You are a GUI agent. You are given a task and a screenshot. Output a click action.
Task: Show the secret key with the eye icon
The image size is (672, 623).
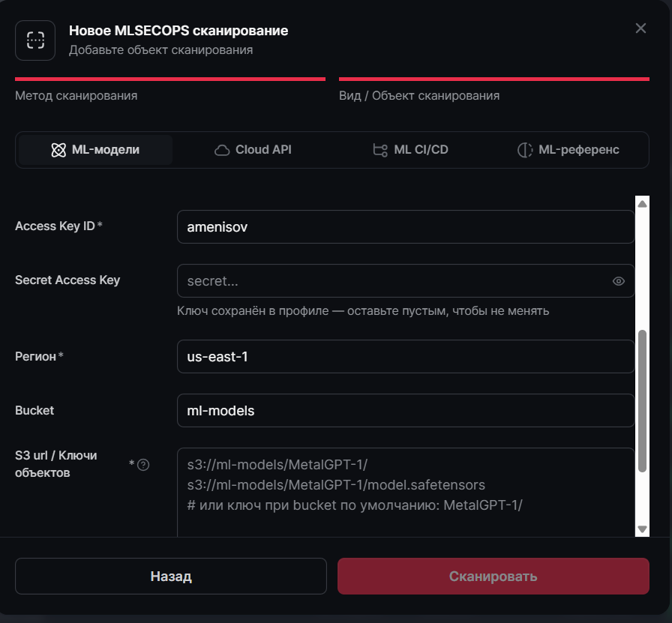pyautogui.click(x=619, y=281)
